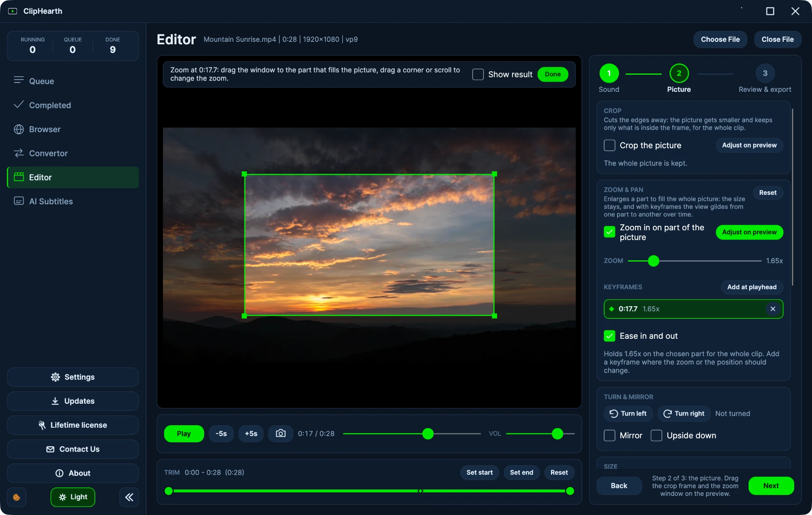This screenshot has width=812, height=515.
Task: Take a snapshot with the camera icon
Action: coord(281,433)
